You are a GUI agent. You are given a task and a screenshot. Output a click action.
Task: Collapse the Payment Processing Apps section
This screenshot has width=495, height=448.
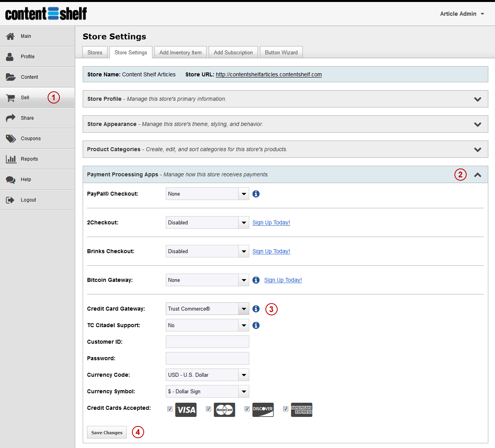point(477,175)
